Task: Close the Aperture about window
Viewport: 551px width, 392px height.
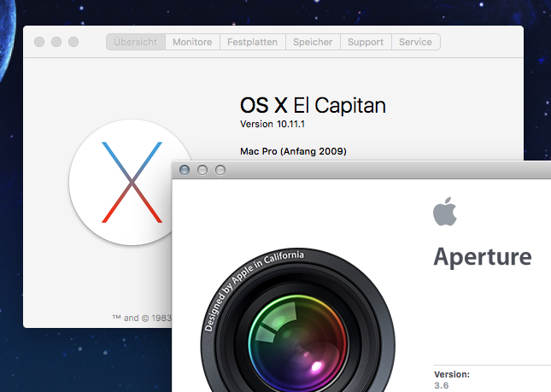Action: click(x=185, y=170)
